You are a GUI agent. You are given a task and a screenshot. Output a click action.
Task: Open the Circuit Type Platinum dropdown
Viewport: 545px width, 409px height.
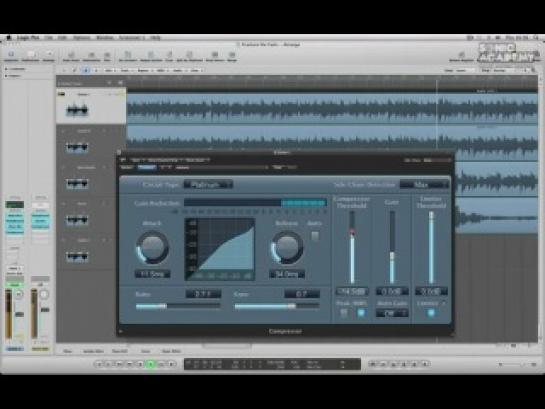(208, 185)
